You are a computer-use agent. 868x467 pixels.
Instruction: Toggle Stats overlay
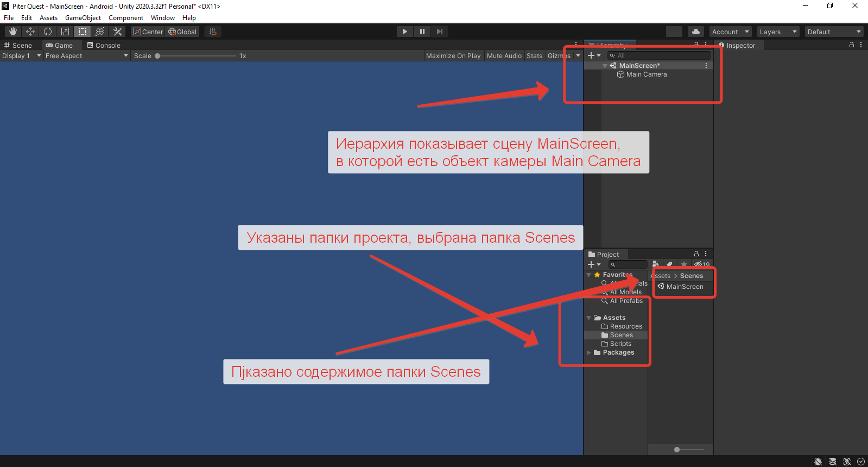click(x=534, y=55)
